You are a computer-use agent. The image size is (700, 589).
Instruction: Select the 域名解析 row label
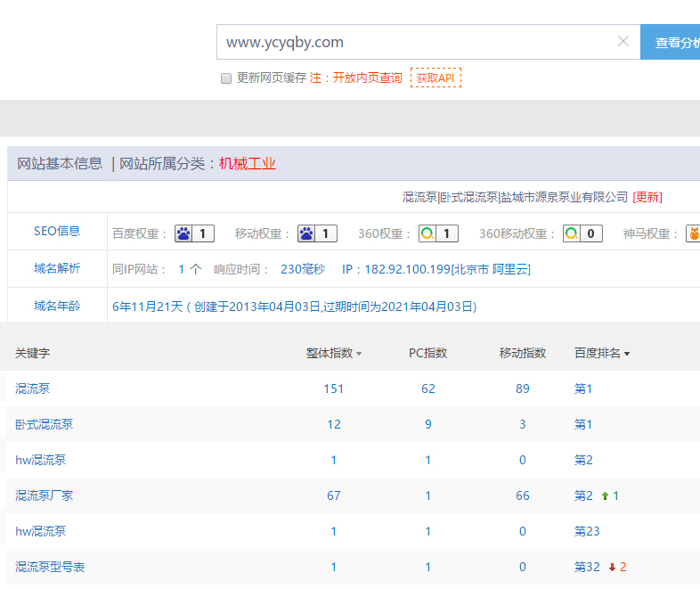pos(57,268)
